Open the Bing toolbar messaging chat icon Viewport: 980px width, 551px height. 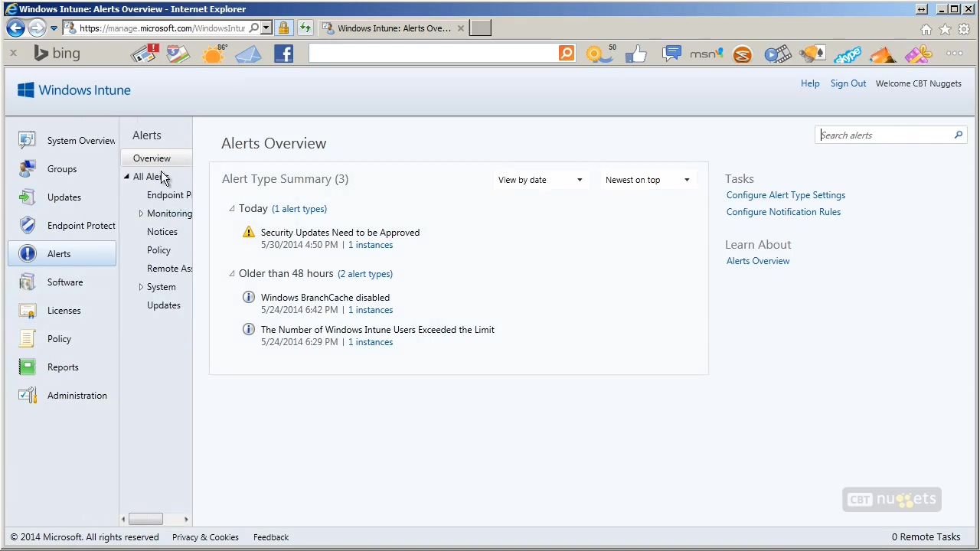(671, 54)
